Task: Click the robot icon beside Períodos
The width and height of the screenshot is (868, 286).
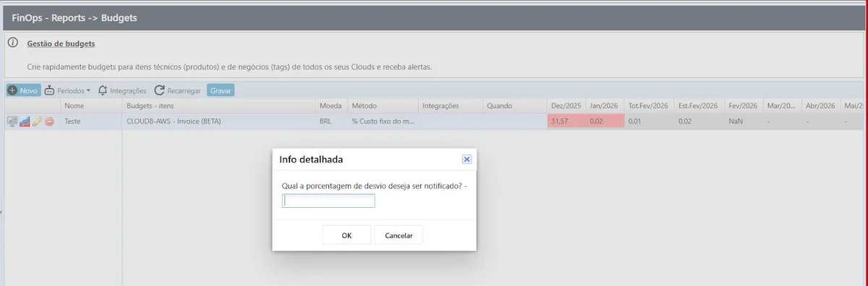Action: pyautogui.click(x=49, y=91)
